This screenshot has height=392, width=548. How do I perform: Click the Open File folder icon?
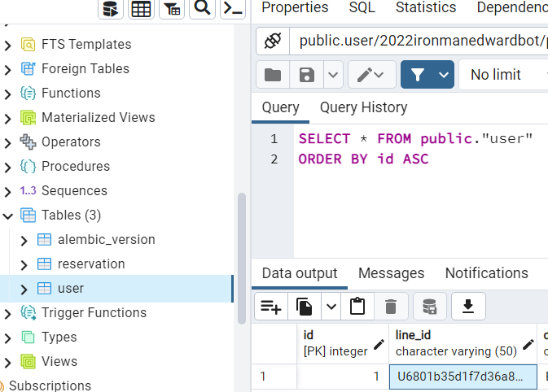273,75
